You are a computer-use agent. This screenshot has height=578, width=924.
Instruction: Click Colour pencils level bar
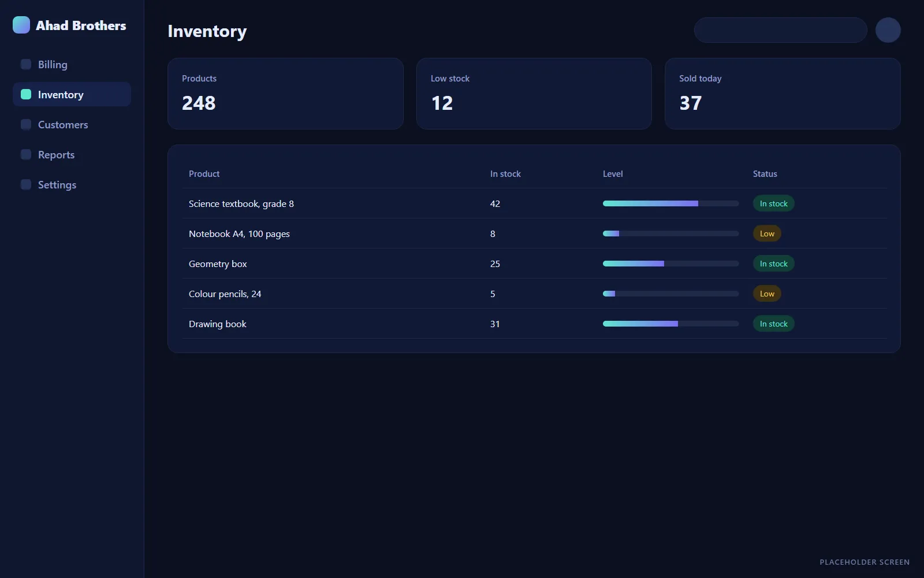click(x=671, y=294)
